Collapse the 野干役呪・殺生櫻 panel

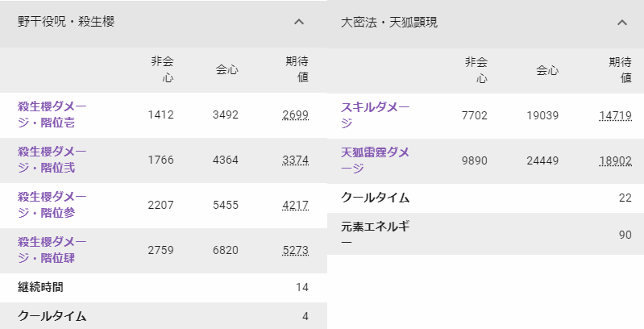[x=299, y=23]
